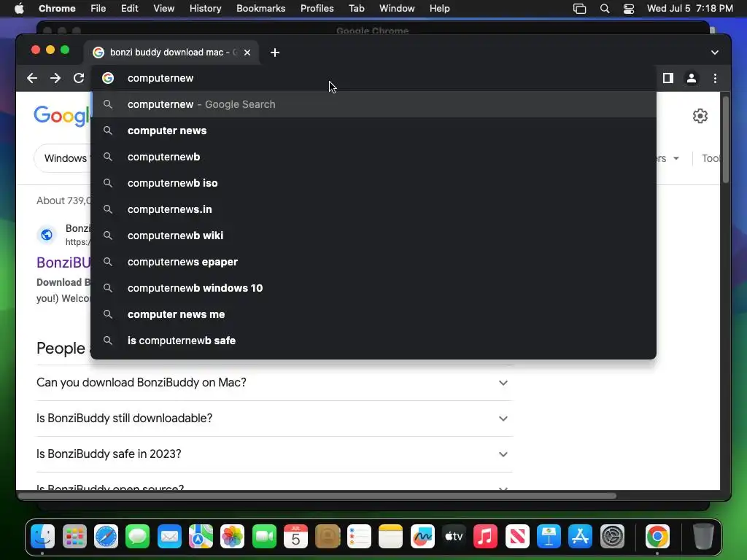Click the address bar containing computernew
This screenshot has width=747, height=560.
373,78
